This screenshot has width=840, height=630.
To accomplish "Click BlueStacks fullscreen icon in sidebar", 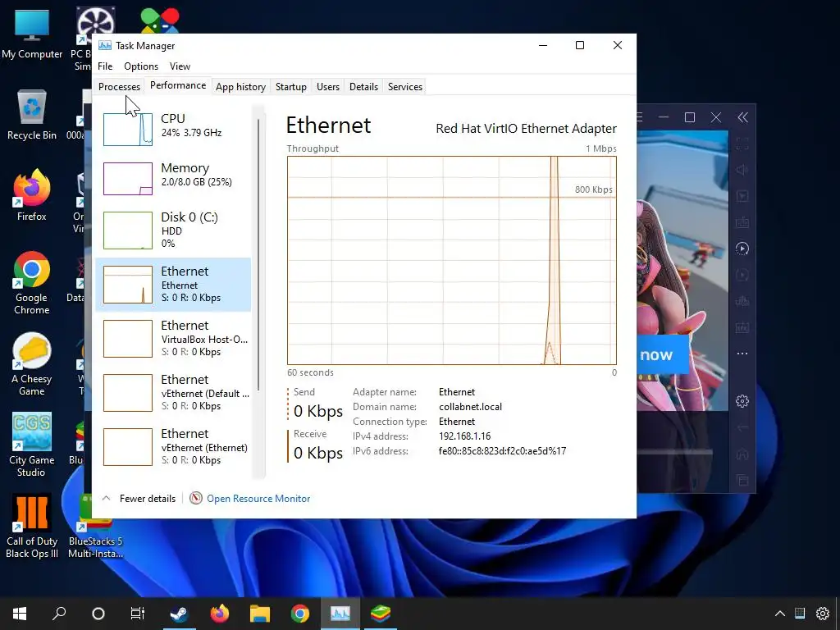I will pyautogui.click(x=742, y=144).
